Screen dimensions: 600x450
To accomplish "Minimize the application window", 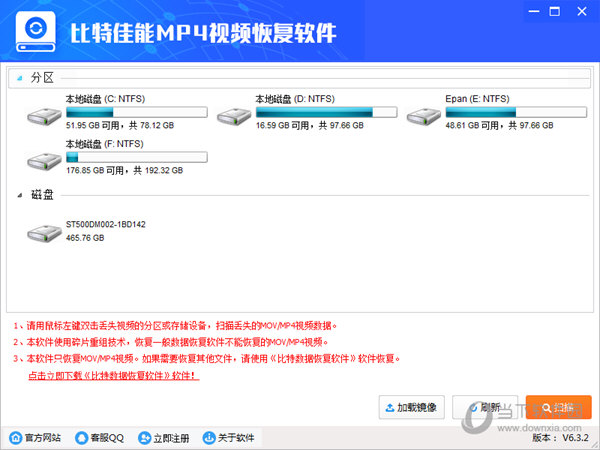I will click(x=534, y=11).
